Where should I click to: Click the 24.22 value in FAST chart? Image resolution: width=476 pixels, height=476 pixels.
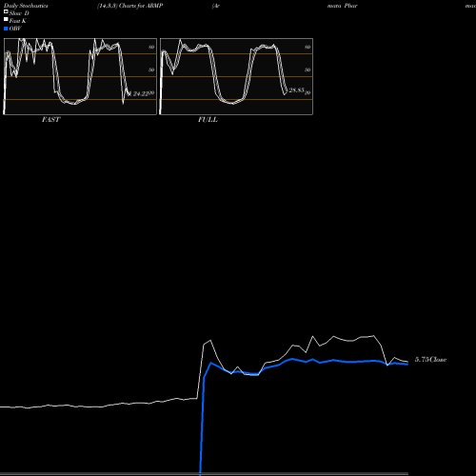point(141,93)
